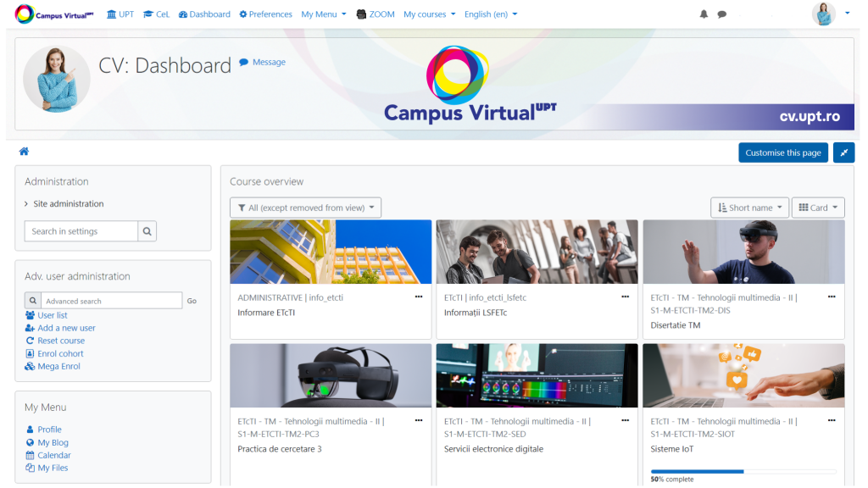Open the ZOOM link in top navigation
Image resolution: width=868 pixels, height=488 pixels.
376,14
